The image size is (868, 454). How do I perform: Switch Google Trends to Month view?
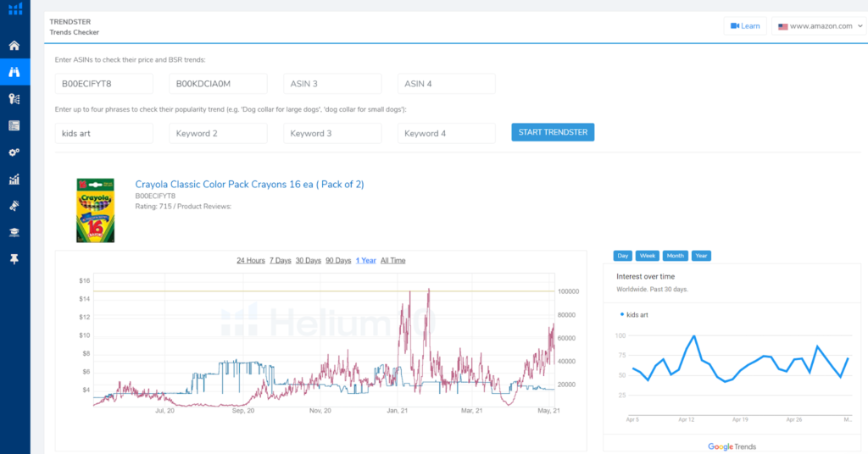click(675, 255)
